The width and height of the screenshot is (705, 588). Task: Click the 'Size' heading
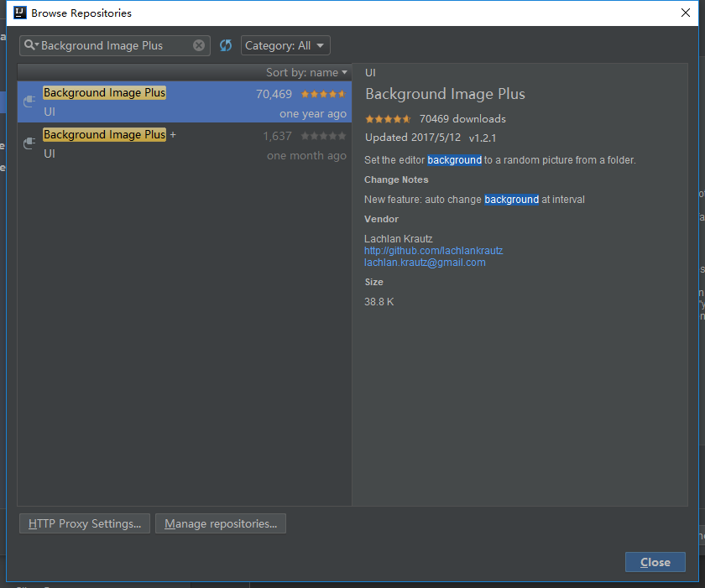(x=373, y=282)
